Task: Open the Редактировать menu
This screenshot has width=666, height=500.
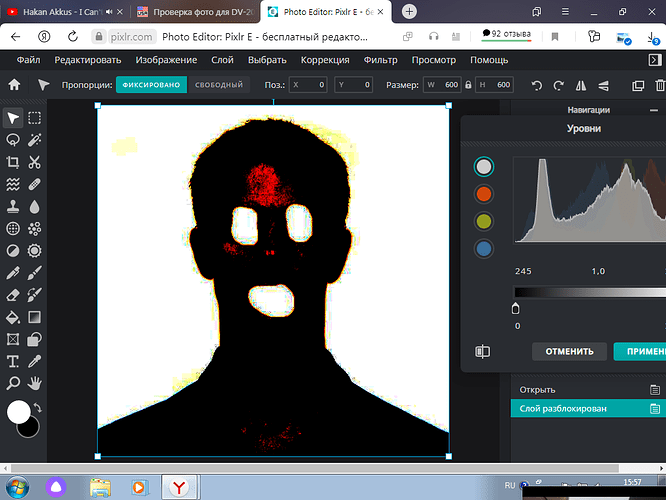Action: [88, 60]
